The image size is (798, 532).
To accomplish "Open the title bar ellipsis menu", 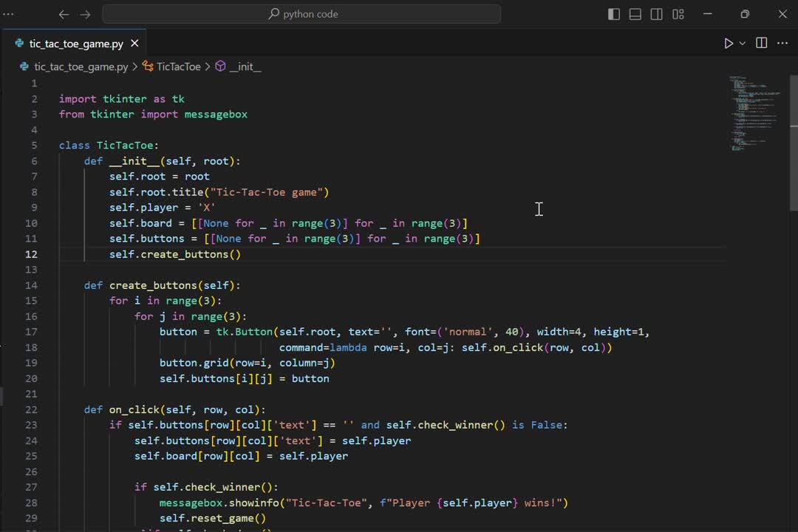I will 9,14.
